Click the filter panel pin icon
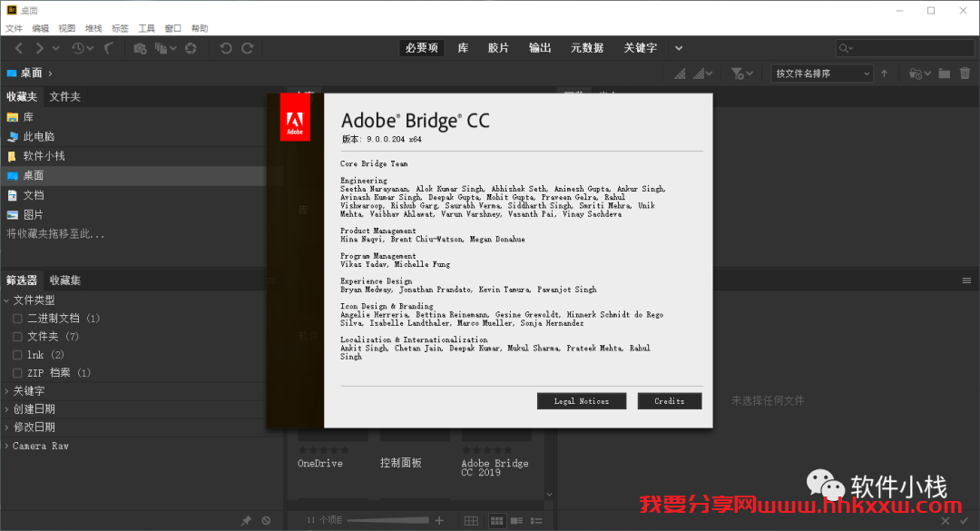 [x=246, y=520]
